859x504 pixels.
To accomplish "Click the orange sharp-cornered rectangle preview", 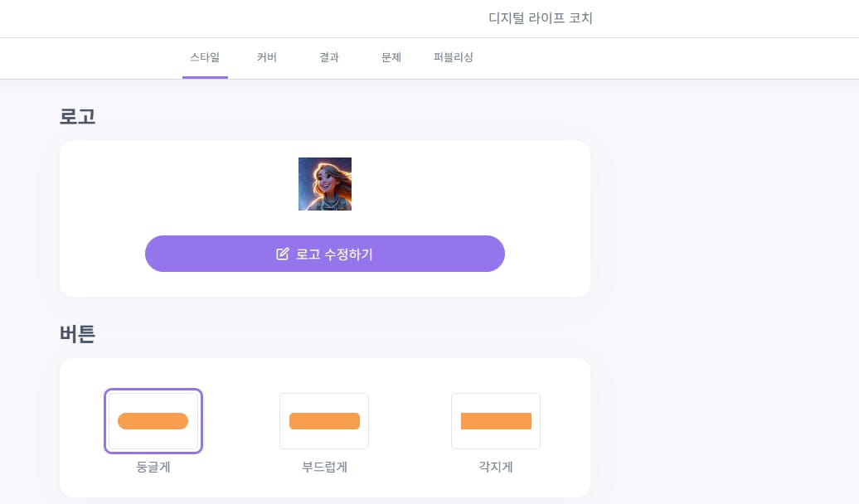I will [496, 421].
